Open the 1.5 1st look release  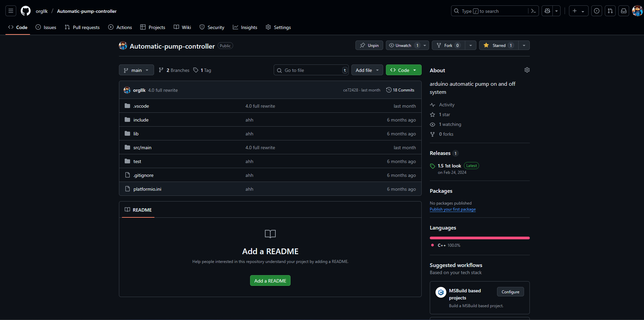pos(449,166)
